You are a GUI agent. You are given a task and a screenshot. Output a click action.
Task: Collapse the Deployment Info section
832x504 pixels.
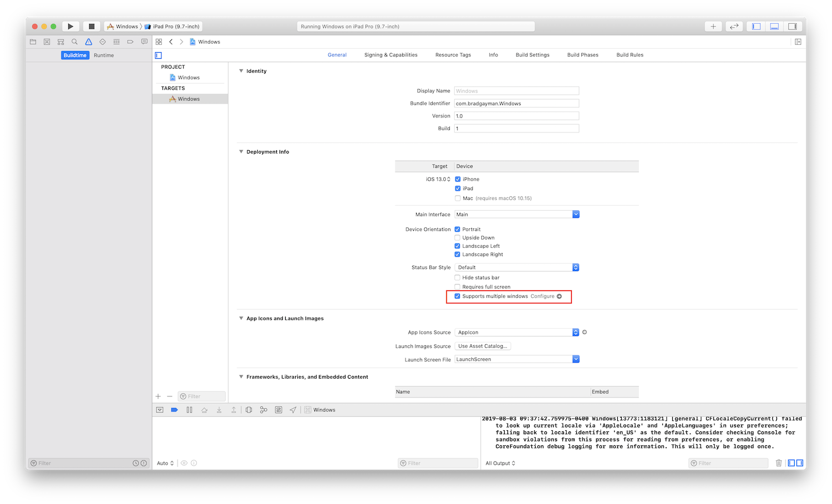(x=241, y=151)
